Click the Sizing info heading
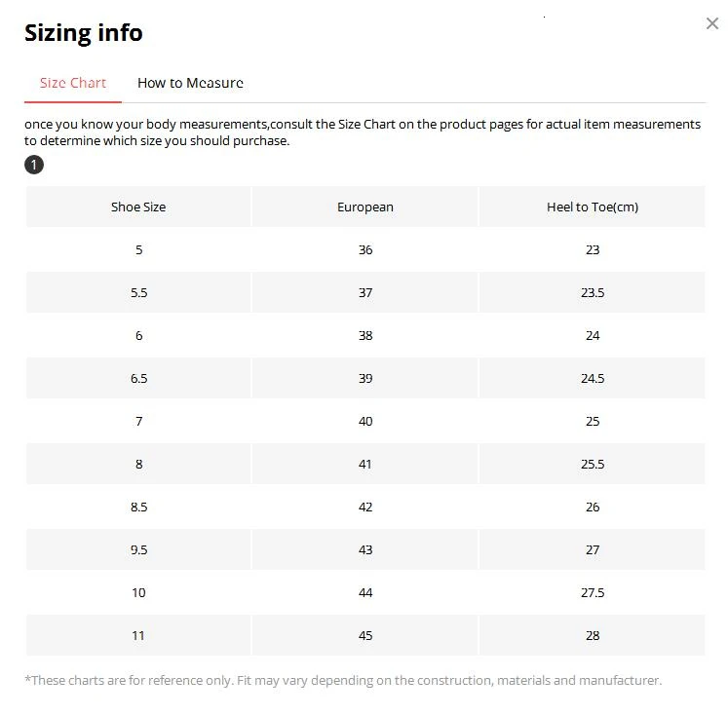 [x=84, y=32]
